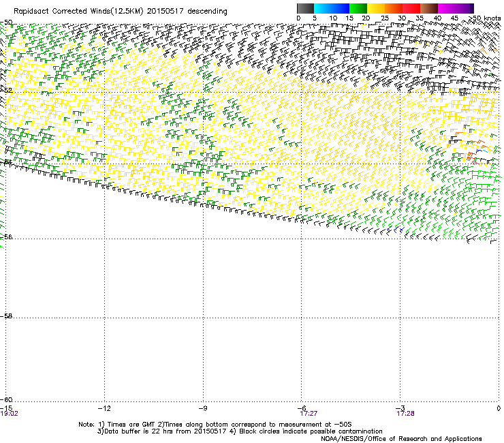The height and width of the screenshot is (443, 504).
Task: Click the 'Times are GMT' note line
Action: pos(215,425)
